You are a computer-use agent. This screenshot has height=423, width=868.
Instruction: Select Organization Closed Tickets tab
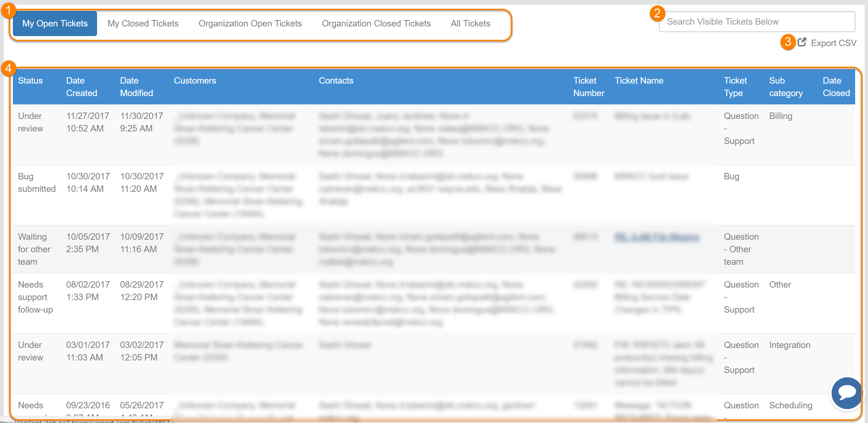point(376,24)
